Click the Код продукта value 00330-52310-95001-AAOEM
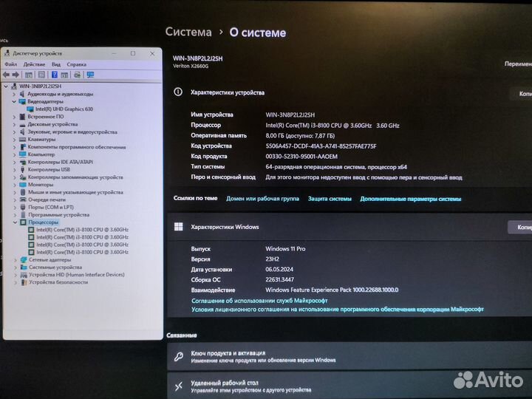The width and height of the screenshot is (532, 399). [301, 157]
